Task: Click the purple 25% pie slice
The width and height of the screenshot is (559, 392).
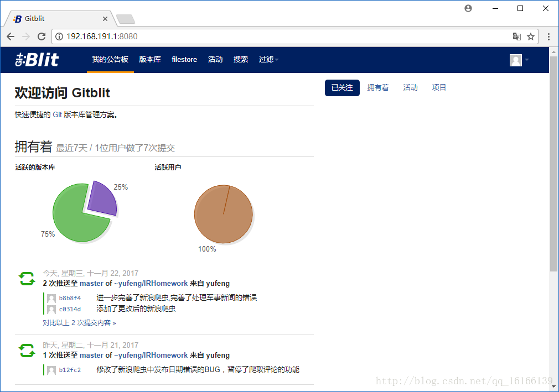Action: coord(103,200)
